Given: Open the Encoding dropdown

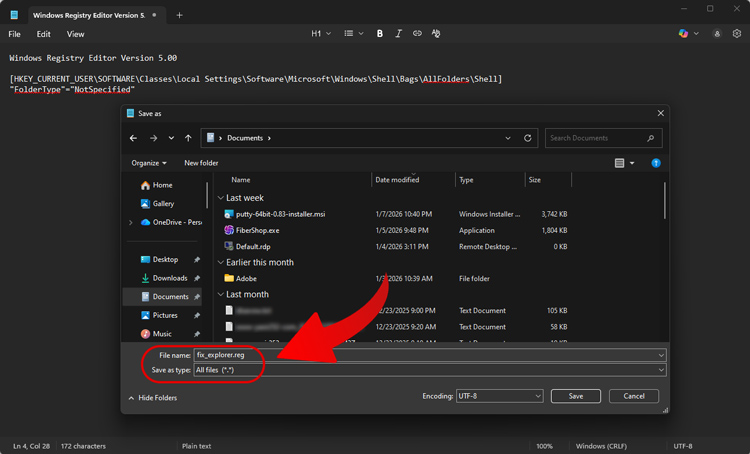Looking at the screenshot, I should pos(538,396).
